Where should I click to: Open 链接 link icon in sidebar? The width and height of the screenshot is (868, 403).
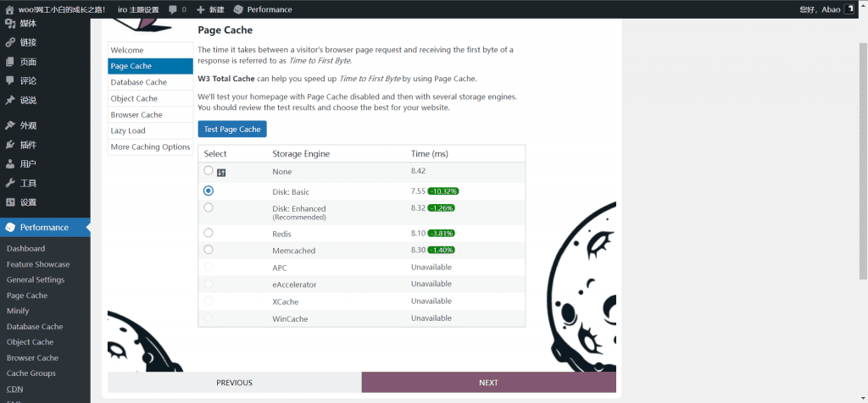tap(10, 42)
